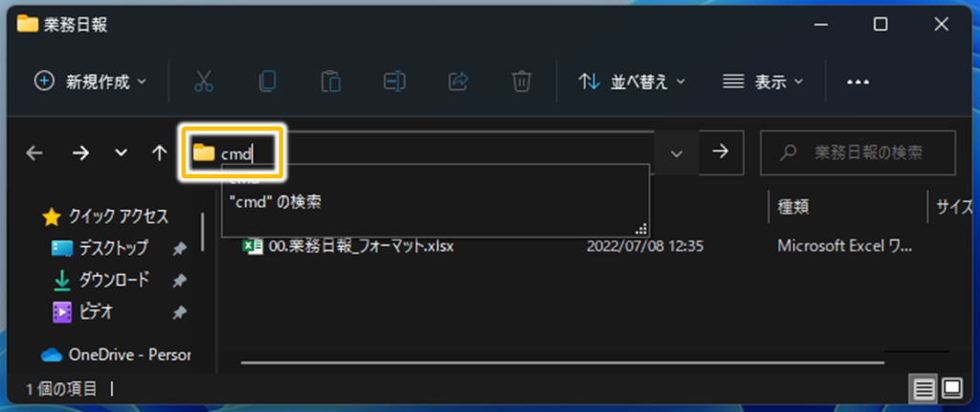Open the three-dot more options menu
The image size is (980, 412).
pos(858,82)
